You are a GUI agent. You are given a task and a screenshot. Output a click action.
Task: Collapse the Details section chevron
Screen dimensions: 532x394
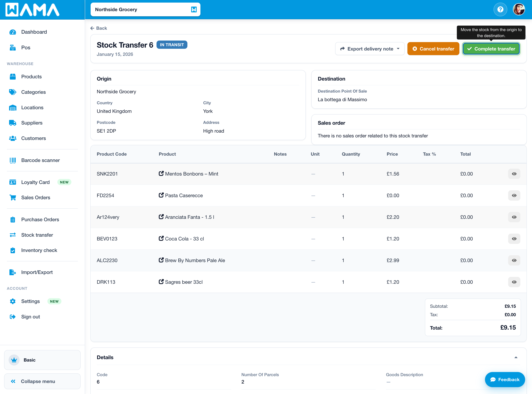[516, 357]
